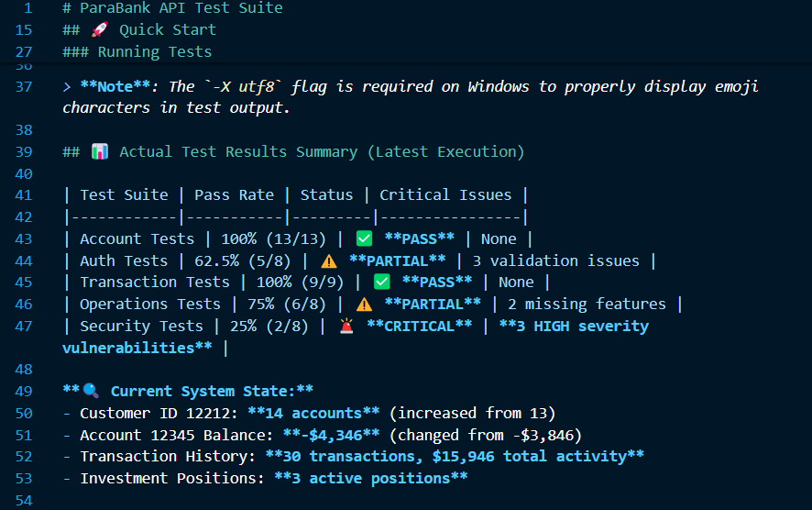Click 'None' in Transaction Tests row
Viewport: 812px width, 510px height.
tap(516, 283)
